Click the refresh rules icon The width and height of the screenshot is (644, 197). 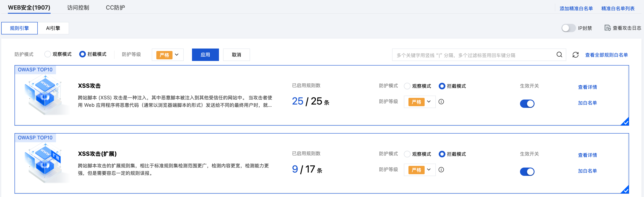576,55
